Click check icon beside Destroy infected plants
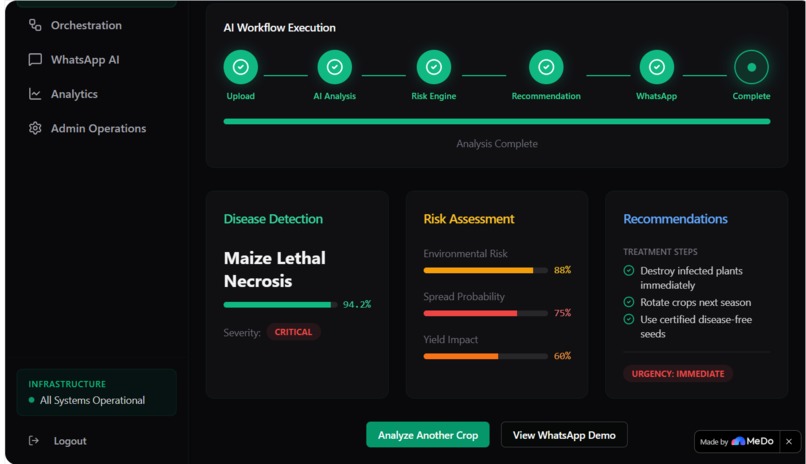Viewport: 806px width, 464px height. 629,271
